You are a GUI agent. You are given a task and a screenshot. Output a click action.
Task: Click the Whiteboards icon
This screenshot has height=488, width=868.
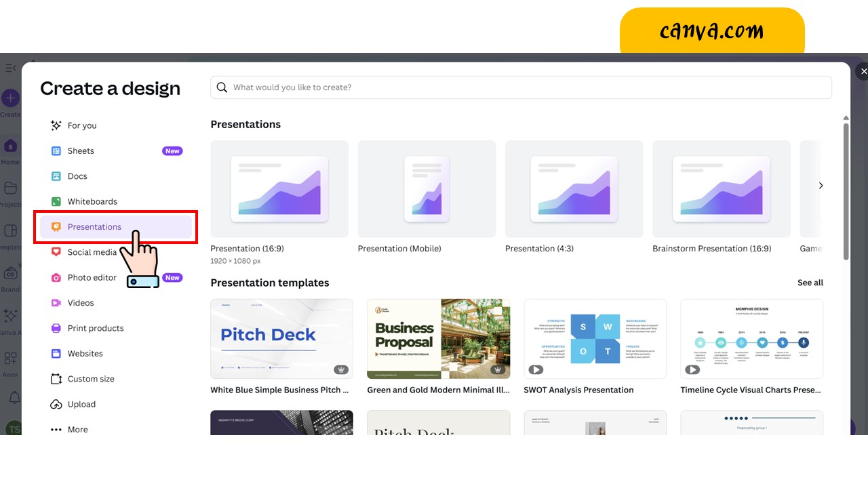point(56,201)
